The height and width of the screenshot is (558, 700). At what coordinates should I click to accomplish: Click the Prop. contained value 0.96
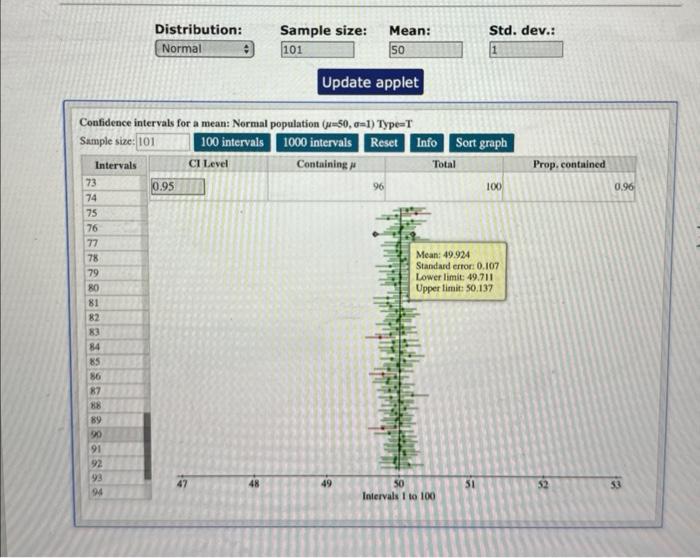click(x=624, y=187)
